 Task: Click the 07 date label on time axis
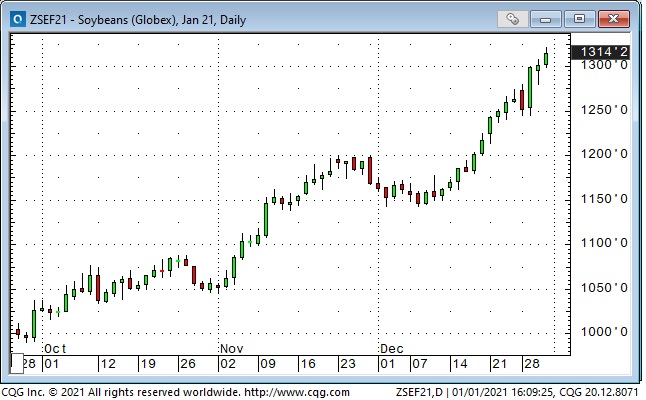[420, 364]
